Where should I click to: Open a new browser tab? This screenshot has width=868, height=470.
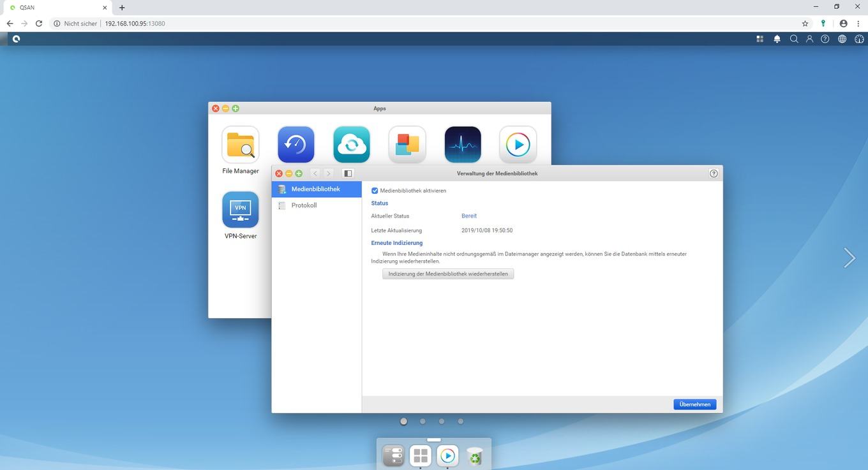(x=122, y=8)
